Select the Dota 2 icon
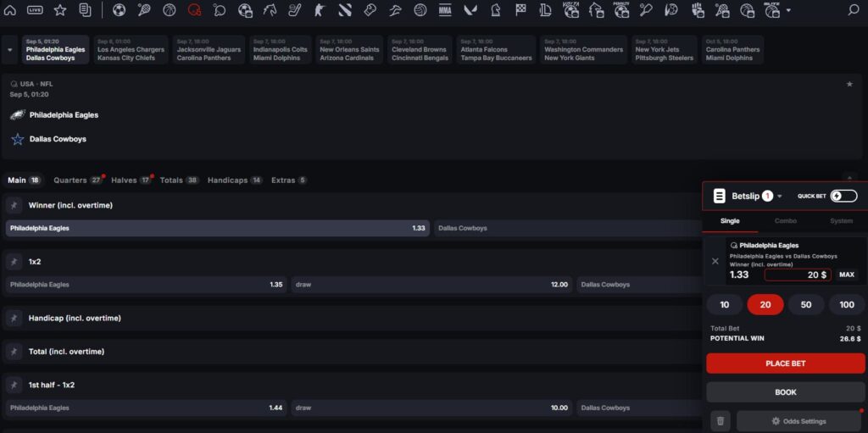868x433 pixels. [x=345, y=10]
